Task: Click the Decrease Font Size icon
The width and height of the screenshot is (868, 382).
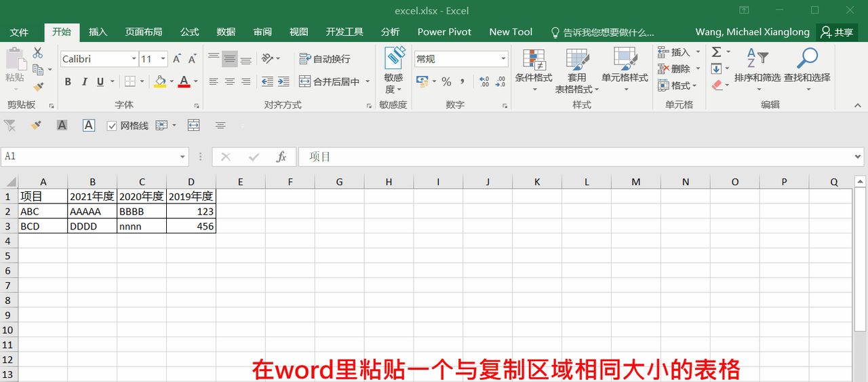Action: click(193, 59)
